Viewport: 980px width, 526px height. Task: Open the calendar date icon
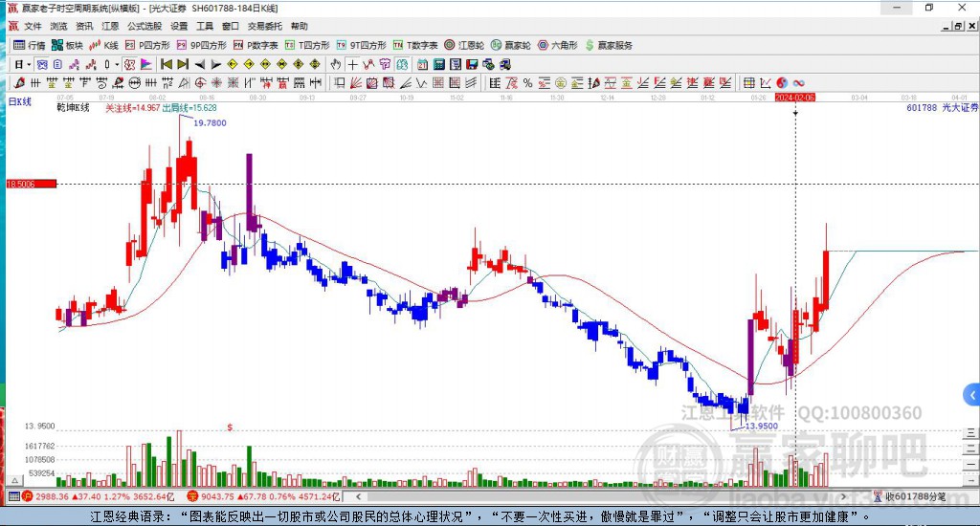422,64
